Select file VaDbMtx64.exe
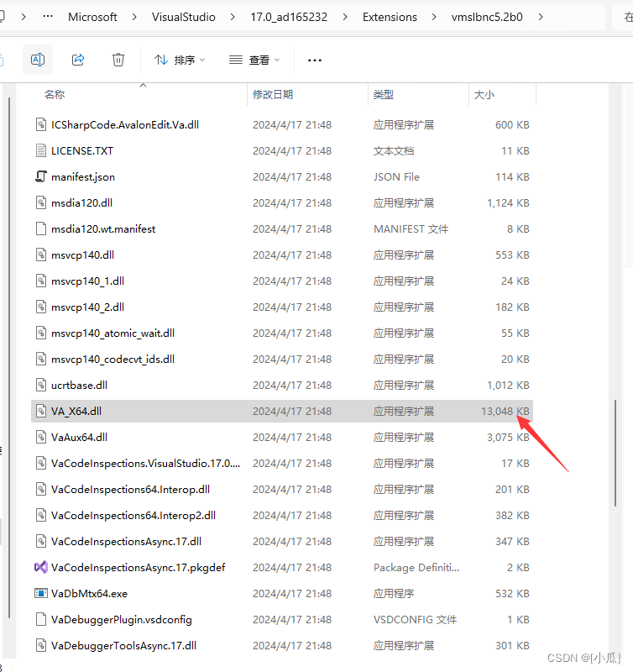 click(x=282, y=594)
